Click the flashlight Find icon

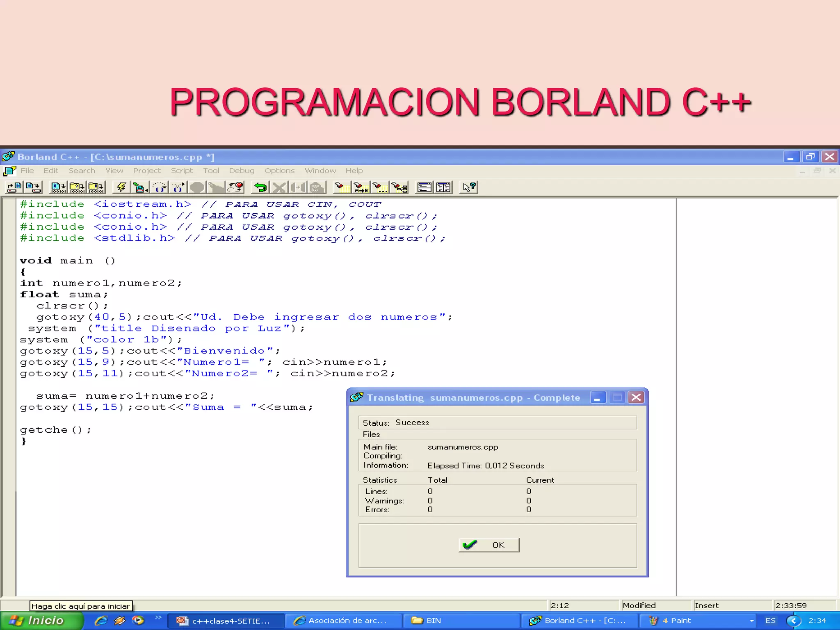click(341, 187)
